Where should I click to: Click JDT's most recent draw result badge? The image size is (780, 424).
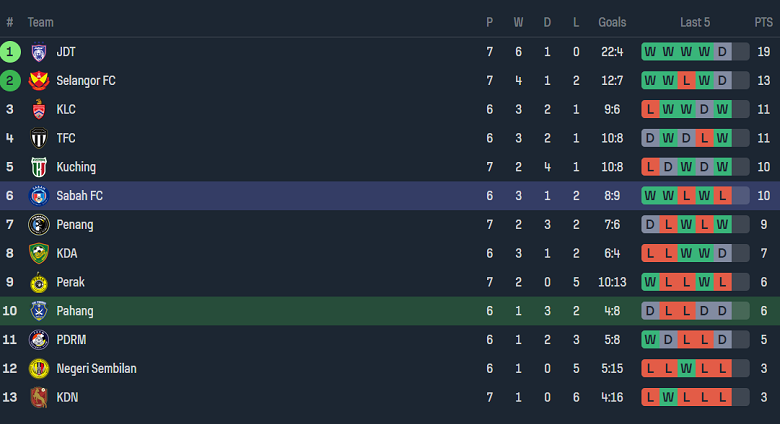pyautogui.click(x=723, y=52)
